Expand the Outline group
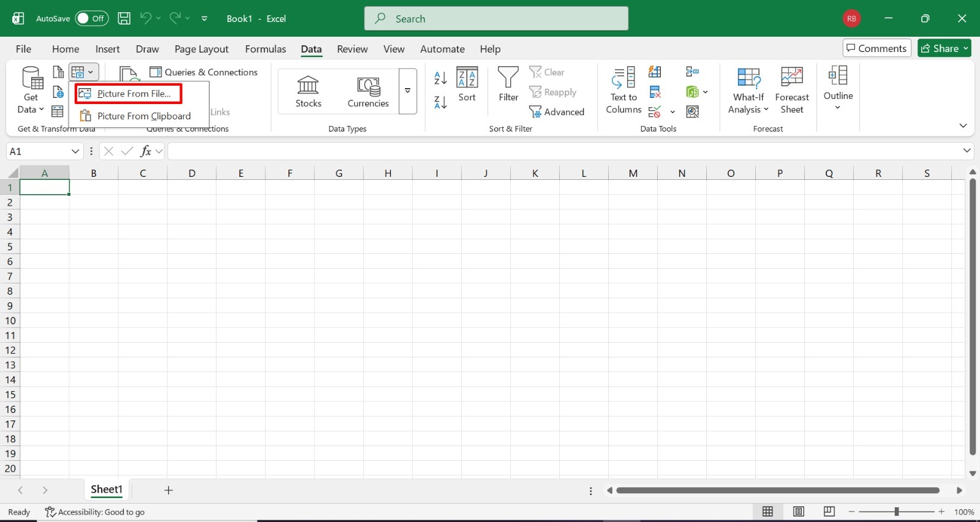 (x=838, y=89)
